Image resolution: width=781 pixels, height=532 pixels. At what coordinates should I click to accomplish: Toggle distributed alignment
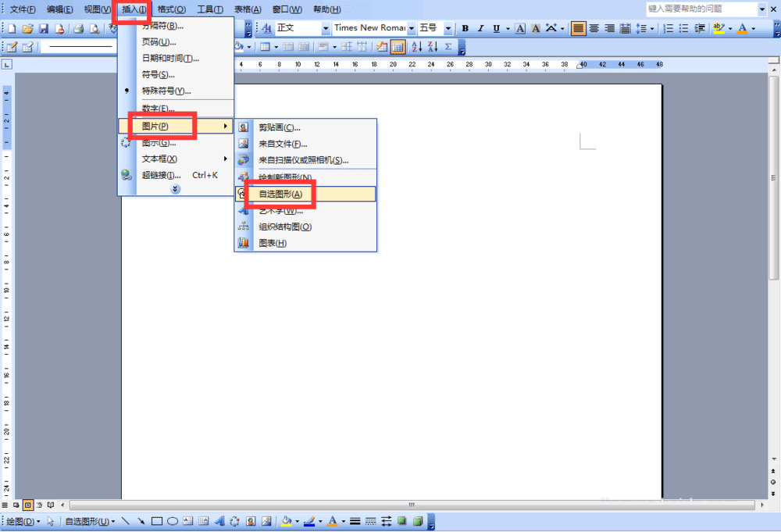coord(625,28)
